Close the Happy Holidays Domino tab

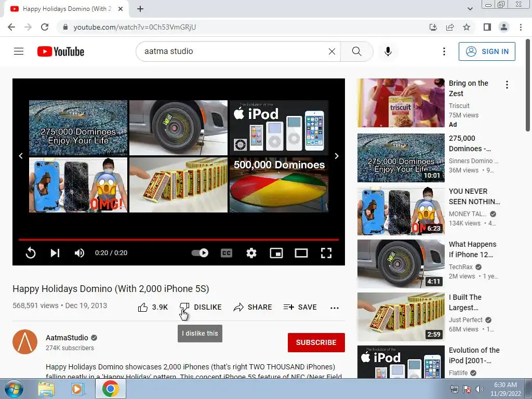(121, 9)
